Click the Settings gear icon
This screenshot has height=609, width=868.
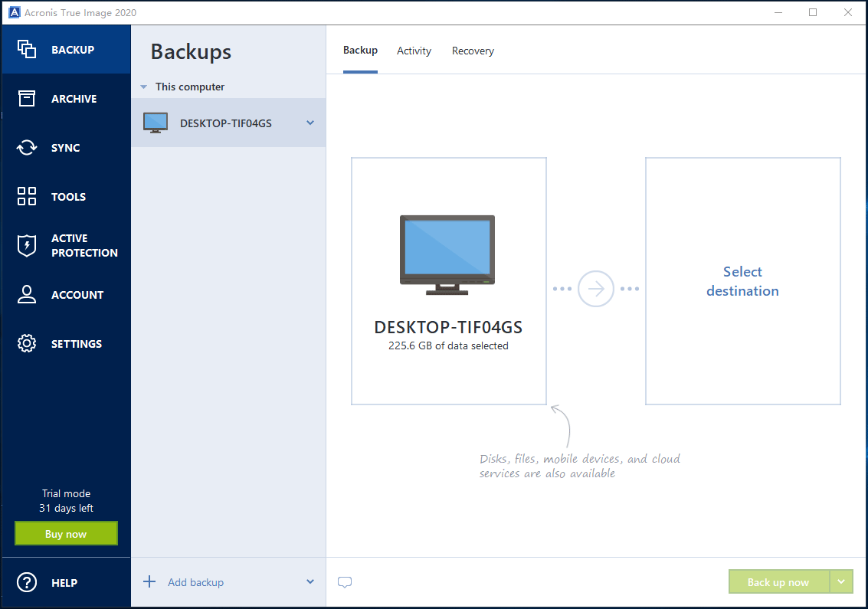(x=27, y=343)
